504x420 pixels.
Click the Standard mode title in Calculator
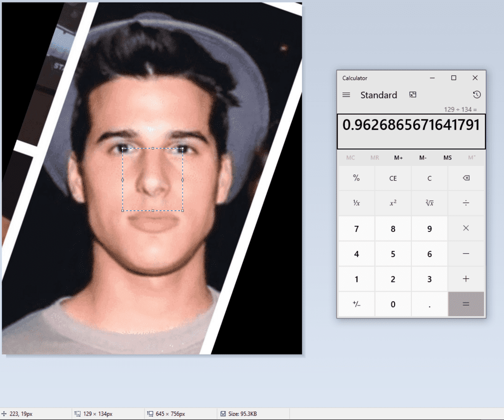379,95
